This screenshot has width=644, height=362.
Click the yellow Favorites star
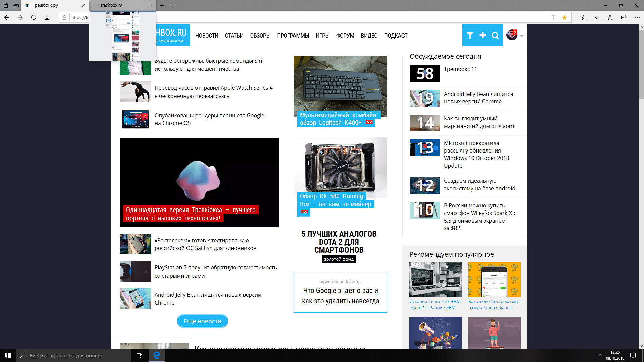tap(565, 17)
